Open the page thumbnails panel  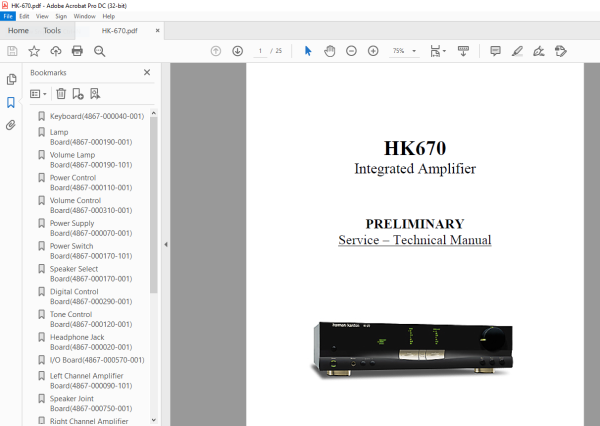click(11, 79)
